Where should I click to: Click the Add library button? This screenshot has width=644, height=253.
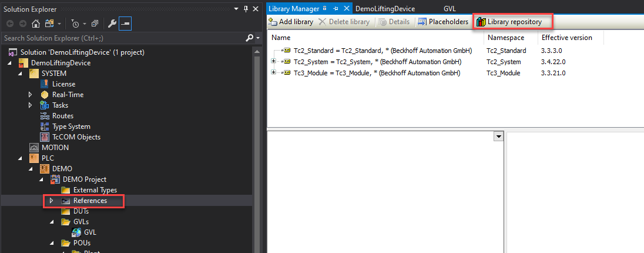pos(291,22)
